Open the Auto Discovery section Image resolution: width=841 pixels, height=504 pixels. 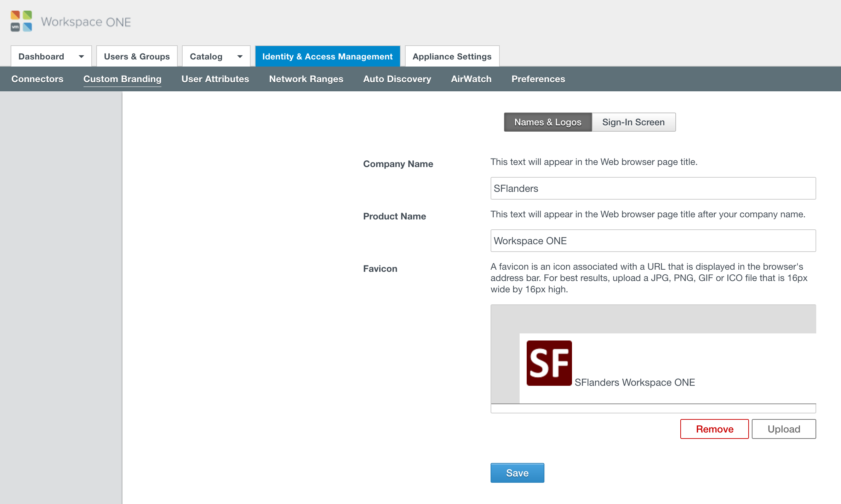point(397,79)
